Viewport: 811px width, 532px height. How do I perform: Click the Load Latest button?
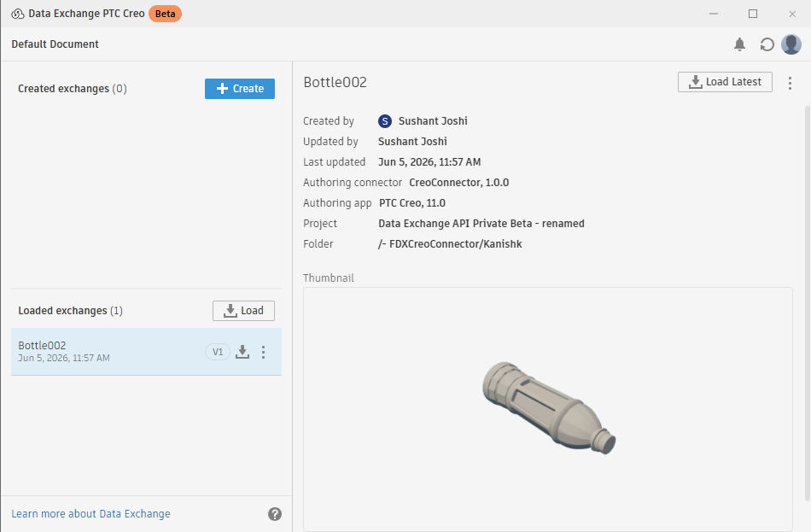tap(725, 82)
